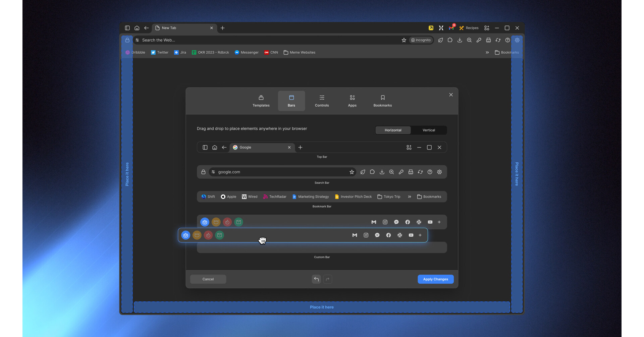Click the home icon in tab bar
The image size is (644, 337).
(x=137, y=28)
